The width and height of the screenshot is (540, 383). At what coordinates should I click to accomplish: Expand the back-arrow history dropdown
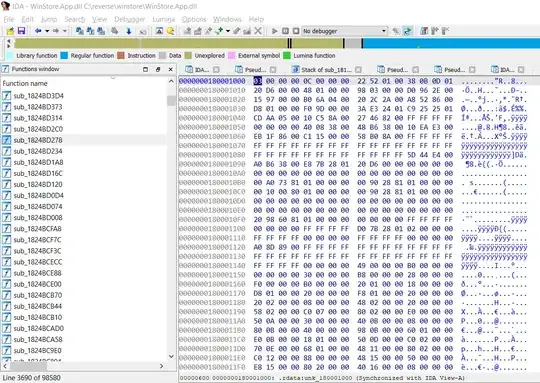[47, 31]
